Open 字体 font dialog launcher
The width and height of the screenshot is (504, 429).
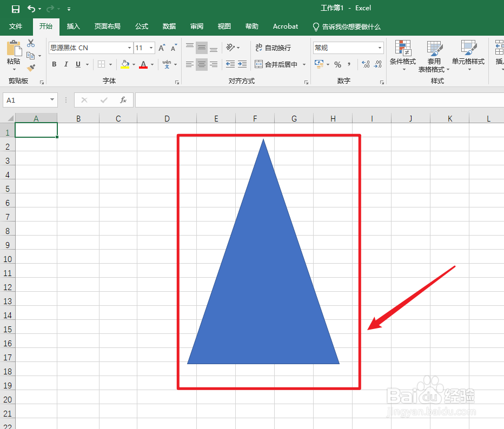pos(177,83)
